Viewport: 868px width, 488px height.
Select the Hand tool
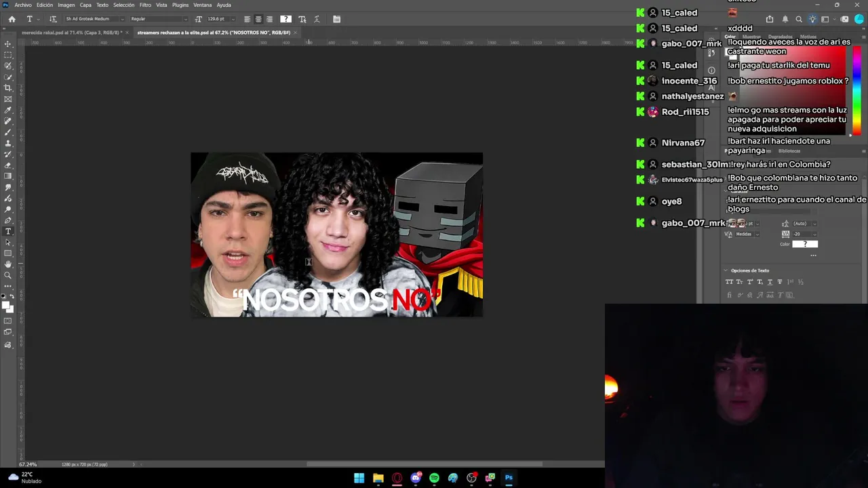pyautogui.click(x=8, y=264)
